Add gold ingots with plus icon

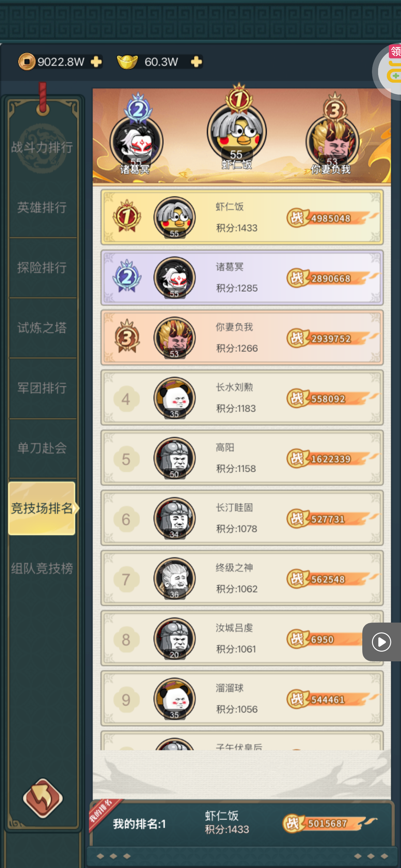(x=196, y=62)
